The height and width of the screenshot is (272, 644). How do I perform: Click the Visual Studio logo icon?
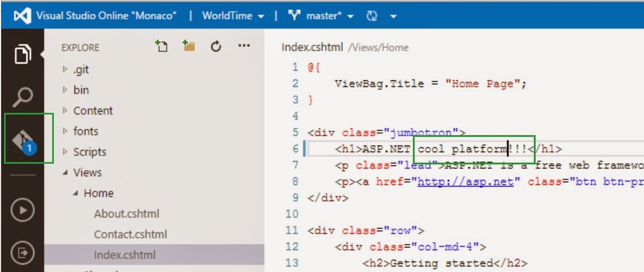22,16
